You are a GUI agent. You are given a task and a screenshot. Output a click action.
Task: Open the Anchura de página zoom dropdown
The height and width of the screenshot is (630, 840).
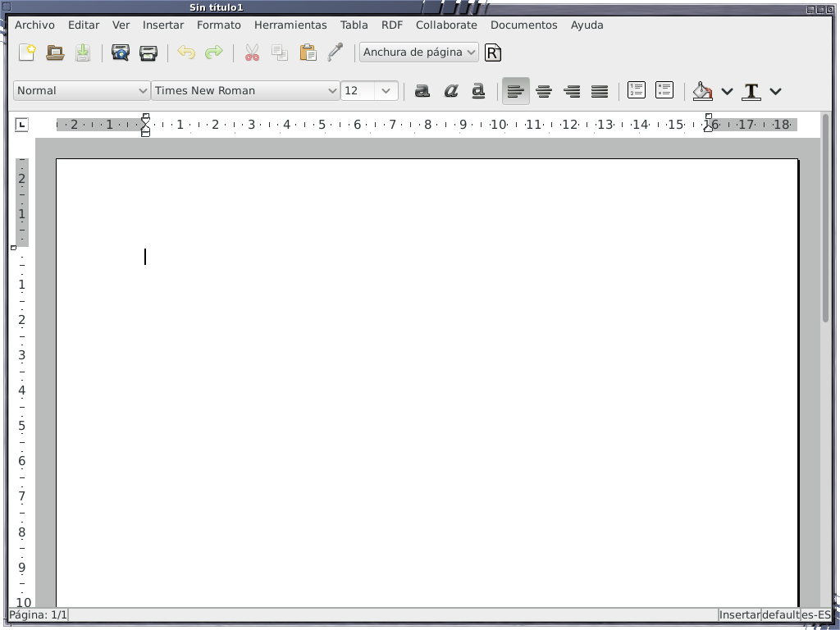(471, 52)
